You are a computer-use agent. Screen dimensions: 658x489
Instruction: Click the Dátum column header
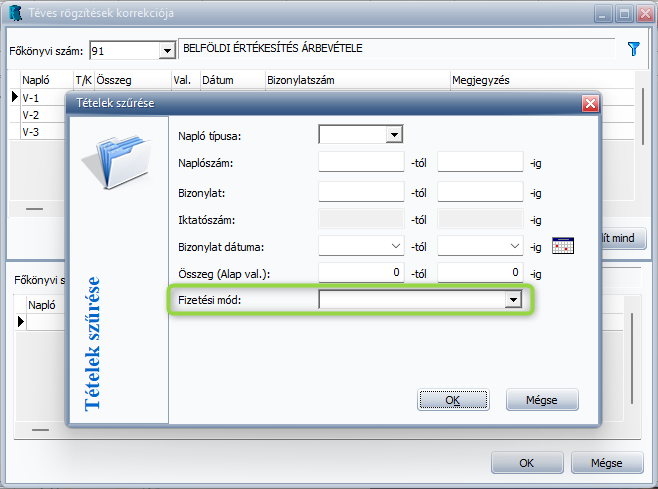tap(233, 80)
